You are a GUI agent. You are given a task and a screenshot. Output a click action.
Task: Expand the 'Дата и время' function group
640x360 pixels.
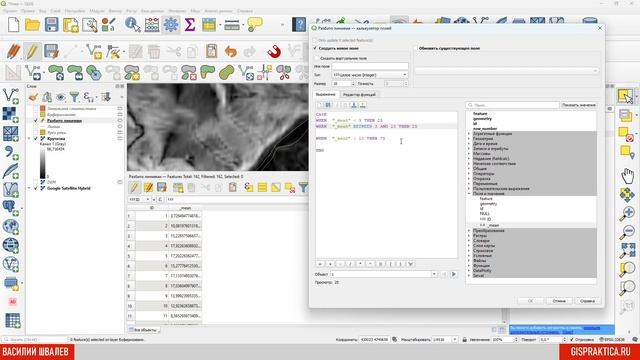(x=469, y=144)
